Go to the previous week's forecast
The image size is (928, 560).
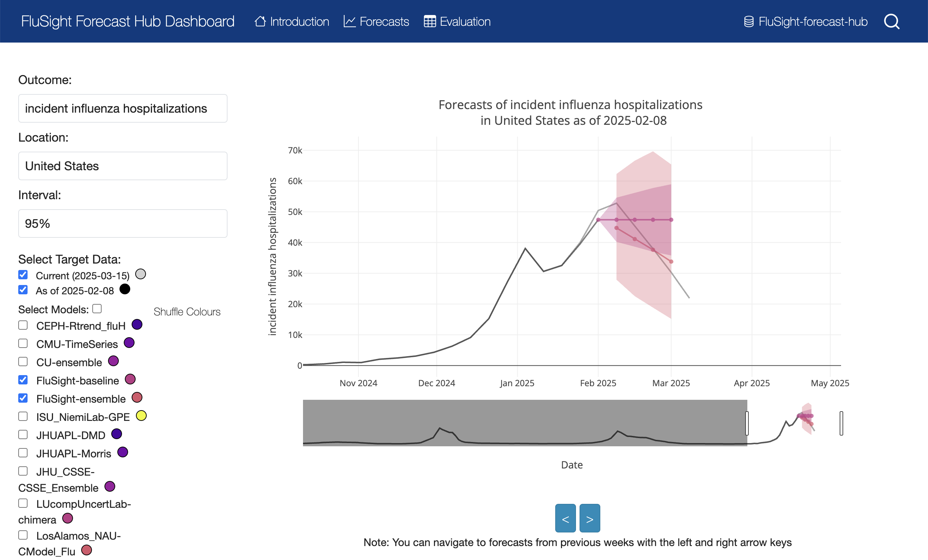point(565,518)
